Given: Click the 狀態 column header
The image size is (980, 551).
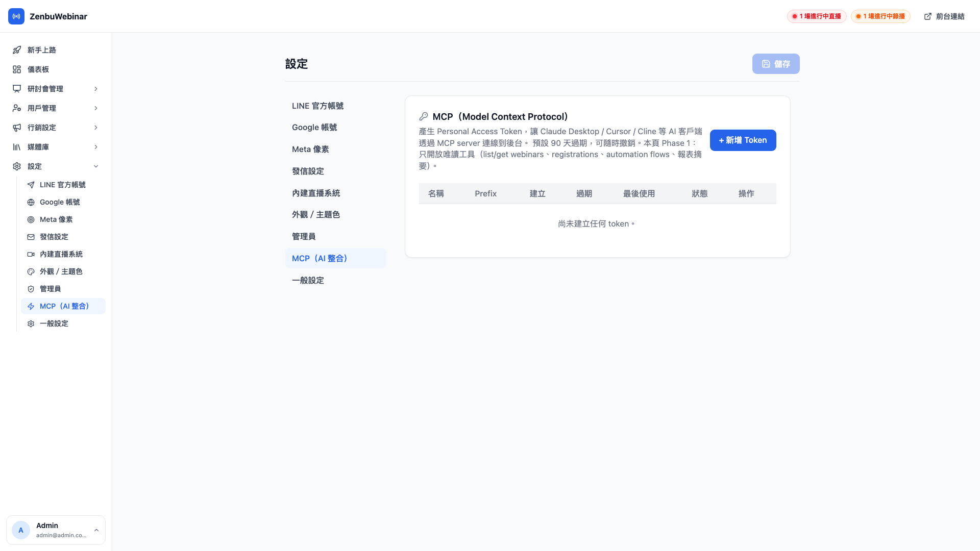Looking at the screenshot, I should 699,193.
